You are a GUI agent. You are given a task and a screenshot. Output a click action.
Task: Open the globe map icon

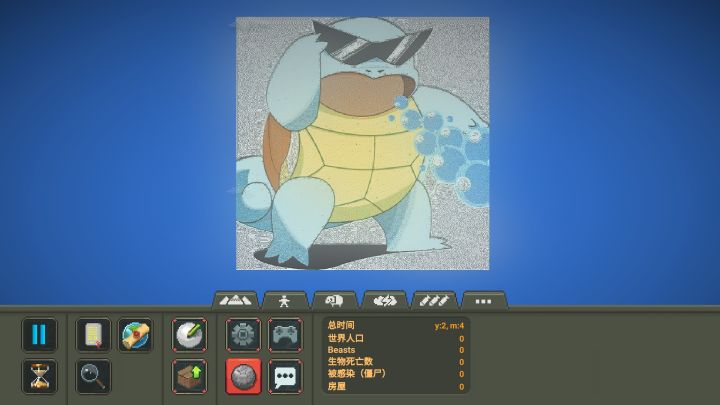pyautogui.click(x=135, y=335)
